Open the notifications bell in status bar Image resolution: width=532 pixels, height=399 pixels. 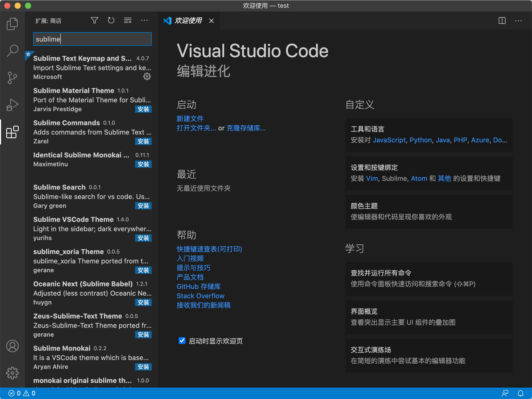pyautogui.click(x=521, y=393)
